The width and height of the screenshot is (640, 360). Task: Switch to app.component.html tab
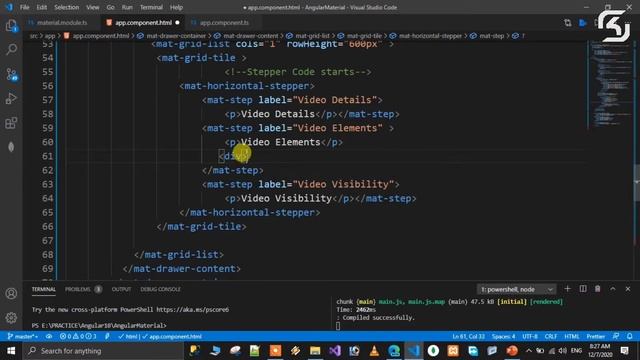[142, 23]
